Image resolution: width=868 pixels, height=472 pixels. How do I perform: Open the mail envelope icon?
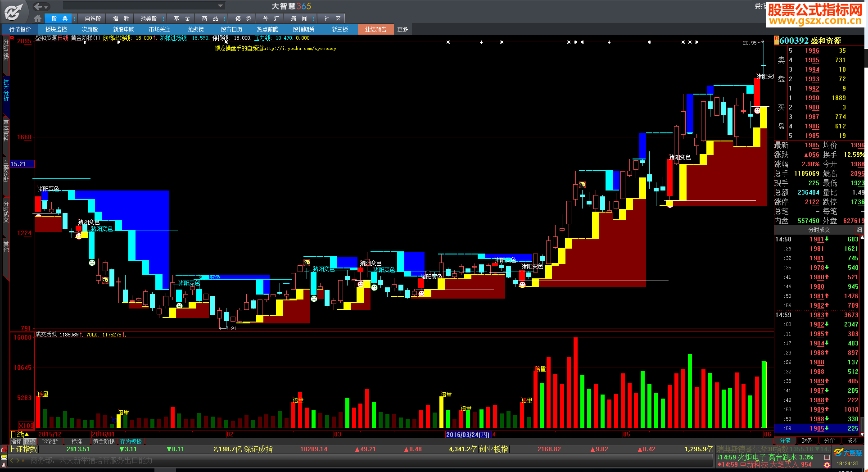coord(4,457)
